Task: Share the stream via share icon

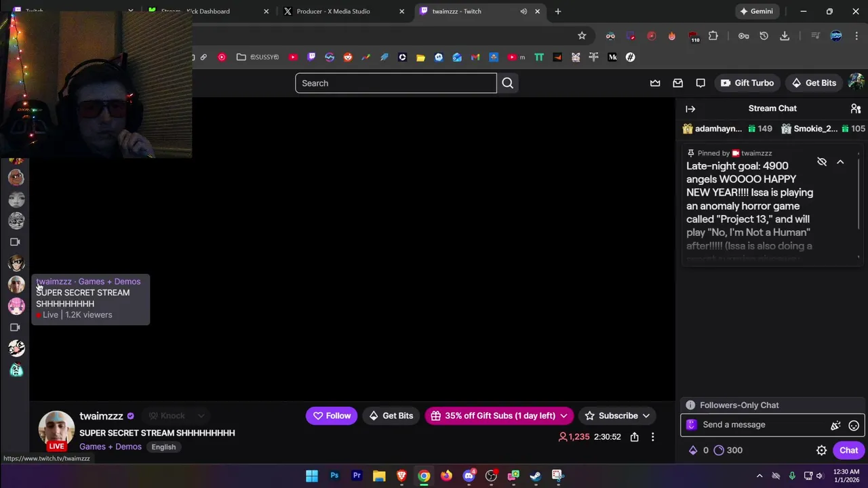Action: (635, 437)
